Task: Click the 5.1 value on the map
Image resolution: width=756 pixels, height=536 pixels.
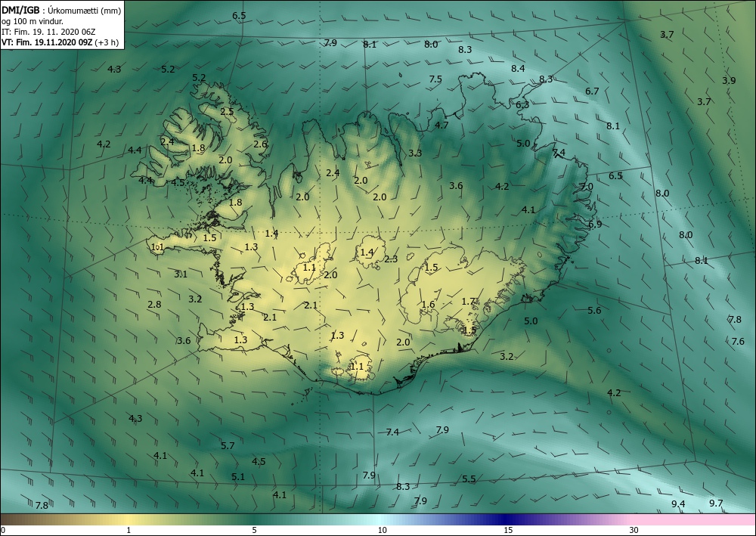Action: point(238,477)
